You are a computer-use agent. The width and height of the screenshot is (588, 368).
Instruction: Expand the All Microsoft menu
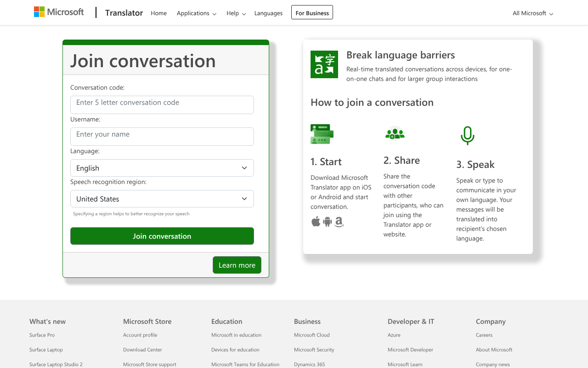pos(532,13)
